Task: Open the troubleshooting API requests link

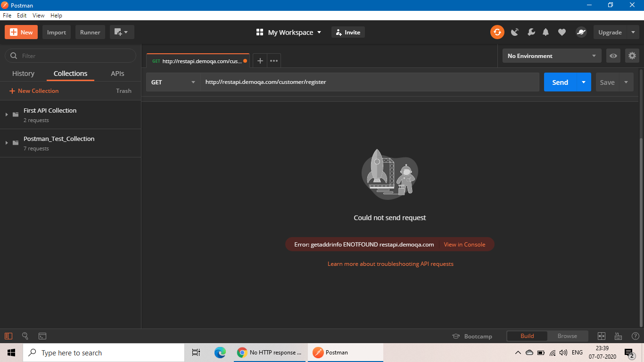Action: pos(390,264)
